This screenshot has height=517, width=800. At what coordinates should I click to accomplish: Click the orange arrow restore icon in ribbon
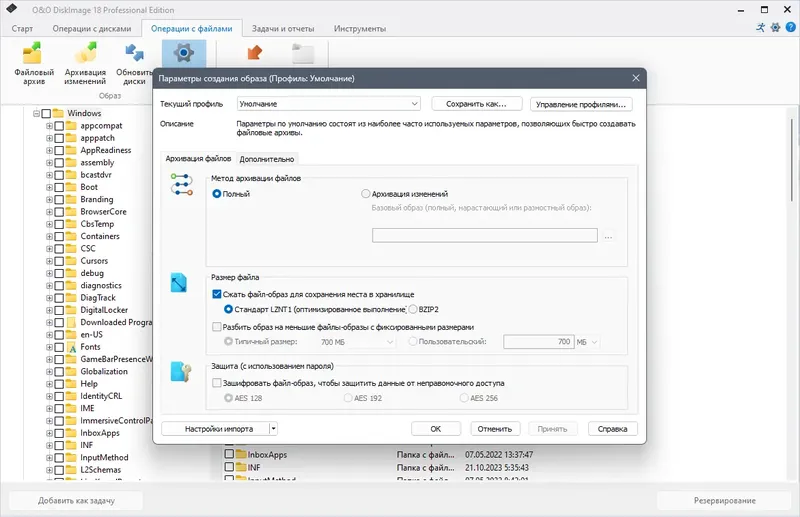[254, 53]
